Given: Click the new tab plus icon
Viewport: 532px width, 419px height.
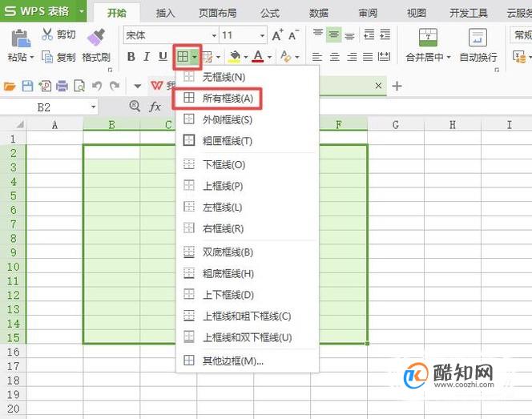Looking at the screenshot, I should (397, 87).
